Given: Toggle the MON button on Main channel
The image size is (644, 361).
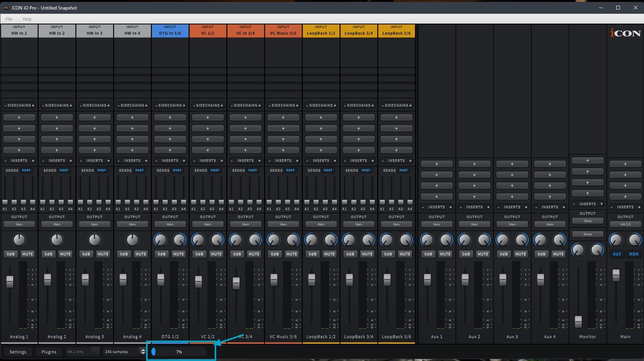Looking at the screenshot, I should (633, 254).
